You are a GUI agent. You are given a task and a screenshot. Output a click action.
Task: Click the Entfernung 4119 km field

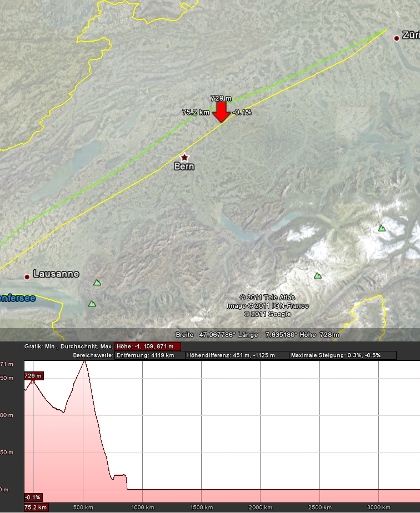149,355
